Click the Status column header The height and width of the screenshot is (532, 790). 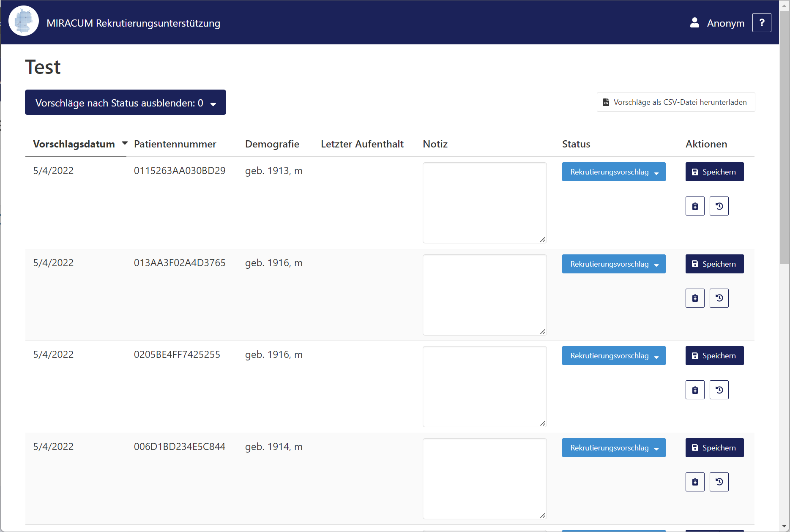[576, 144]
